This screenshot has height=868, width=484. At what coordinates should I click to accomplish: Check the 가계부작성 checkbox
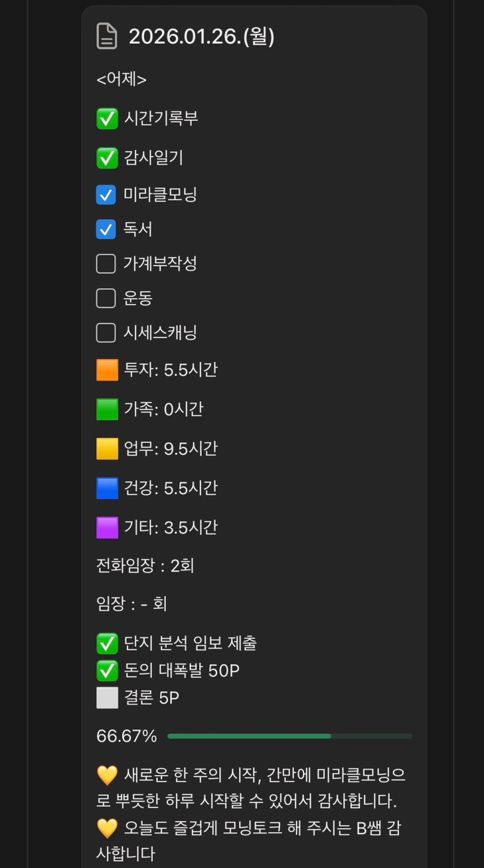pos(106,263)
